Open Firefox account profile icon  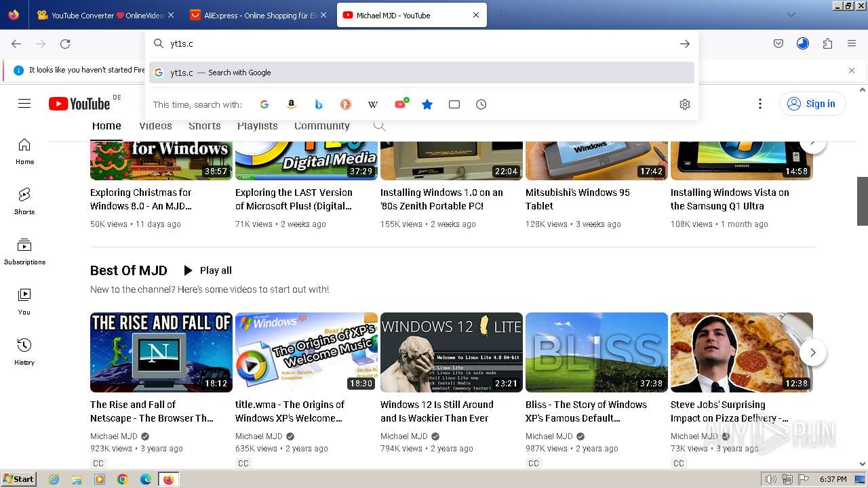[803, 43]
